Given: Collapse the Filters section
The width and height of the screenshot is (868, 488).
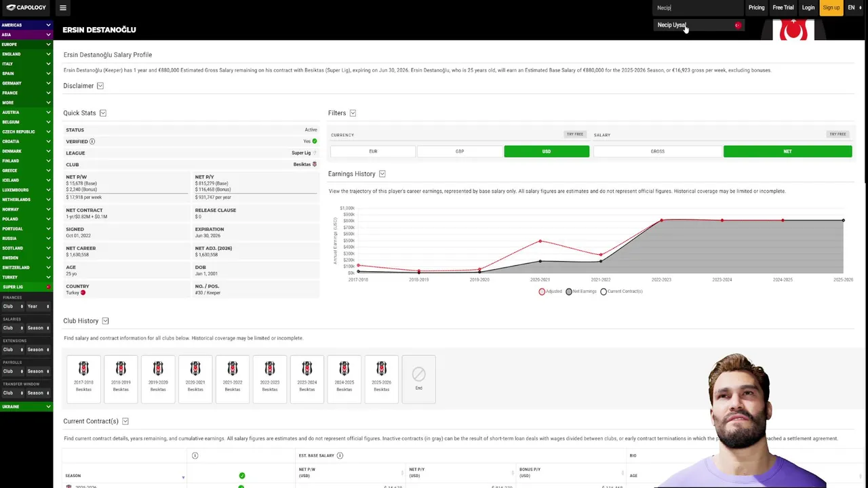Looking at the screenshot, I should (x=353, y=113).
